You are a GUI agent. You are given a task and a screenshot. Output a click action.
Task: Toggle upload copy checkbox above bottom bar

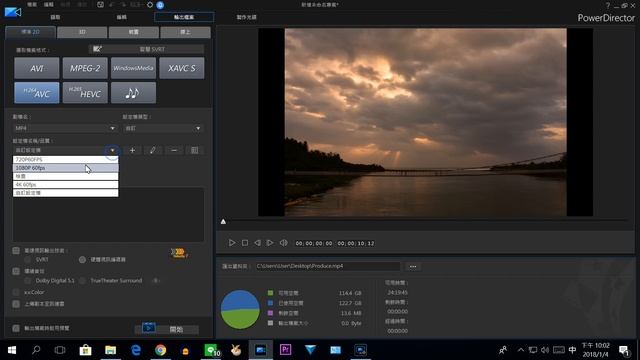pos(16,304)
